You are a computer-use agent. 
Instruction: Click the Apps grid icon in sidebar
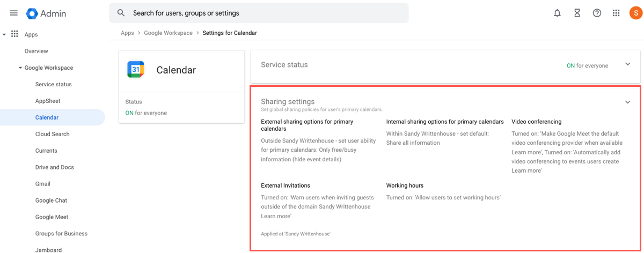pos(14,34)
